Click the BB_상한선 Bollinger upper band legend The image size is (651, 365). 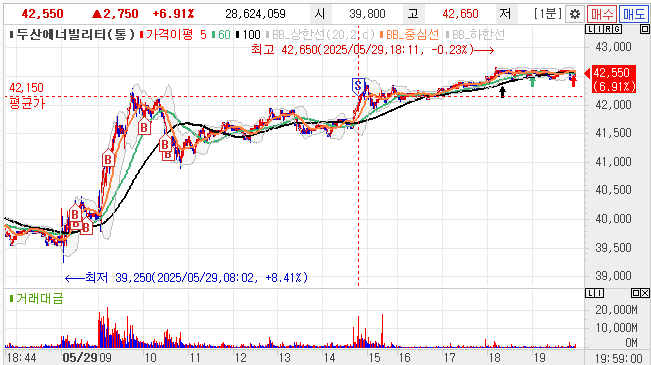(x=320, y=34)
